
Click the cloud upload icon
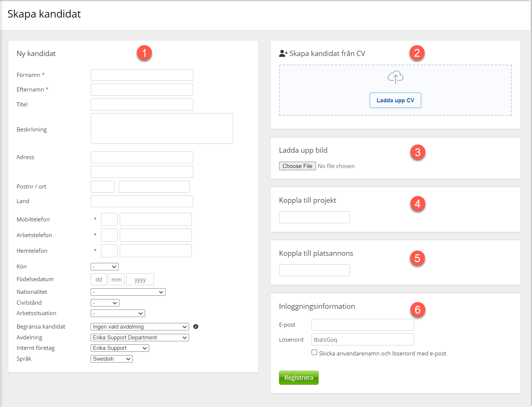click(x=395, y=77)
